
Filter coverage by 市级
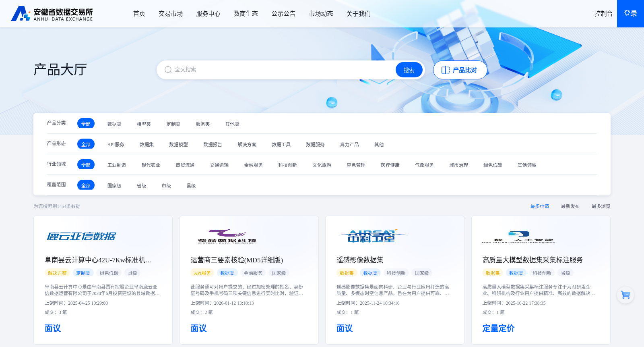[x=166, y=186]
